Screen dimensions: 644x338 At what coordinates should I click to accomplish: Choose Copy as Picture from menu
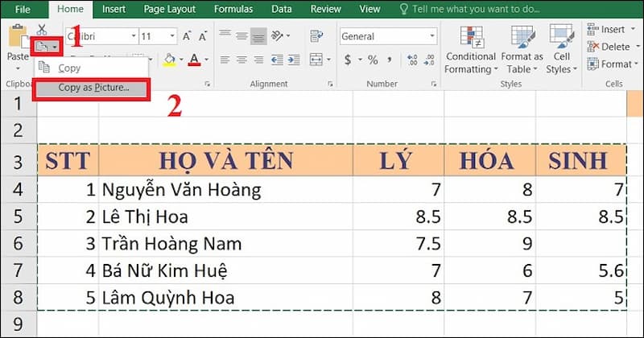pyautogui.click(x=91, y=88)
